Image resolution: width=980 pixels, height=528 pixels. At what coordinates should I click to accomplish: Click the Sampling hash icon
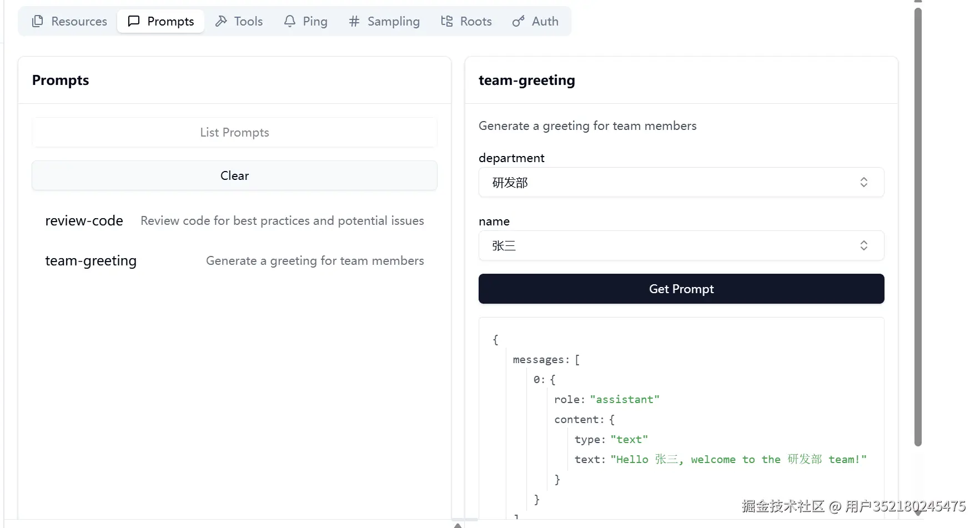pos(354,21)
